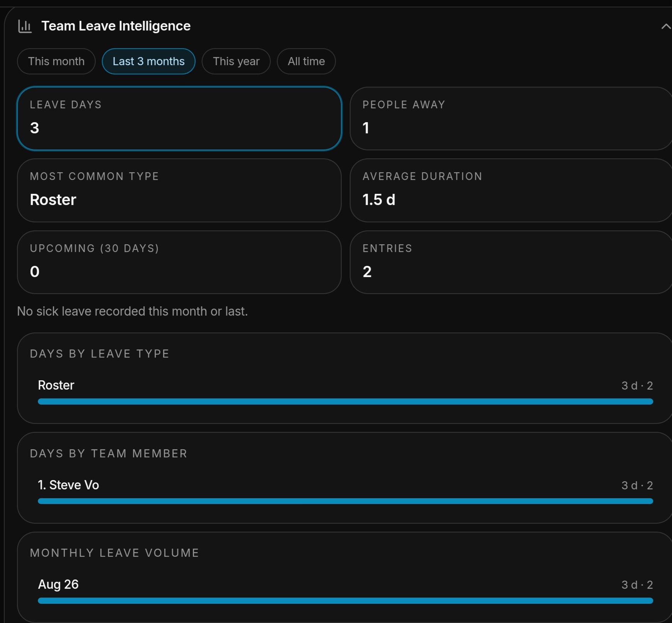The image size is (672, 623).
Task: Click 'No sick leave recorded this month or last.'
Action: click(132, 311)
